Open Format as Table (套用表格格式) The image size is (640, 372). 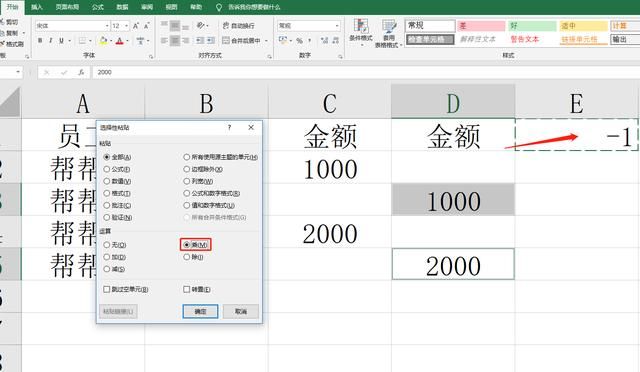click(x=389, y=33)
